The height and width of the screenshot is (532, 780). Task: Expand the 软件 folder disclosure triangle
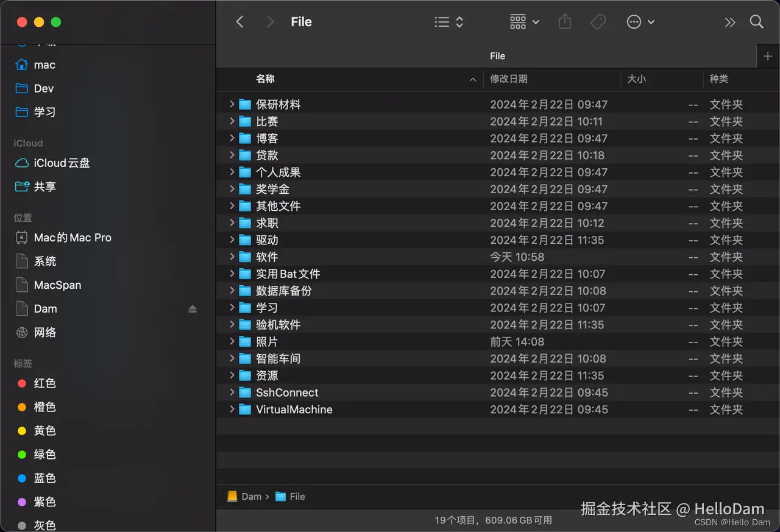coord(232,257)
